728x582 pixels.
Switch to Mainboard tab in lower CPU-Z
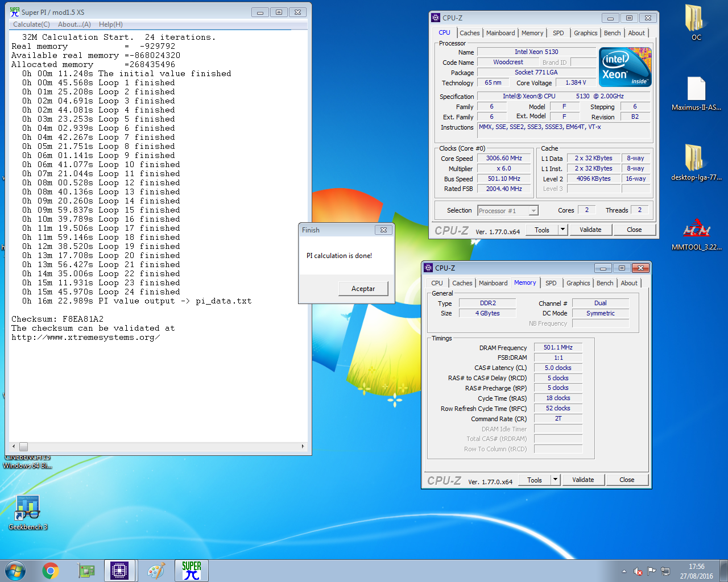493,283
